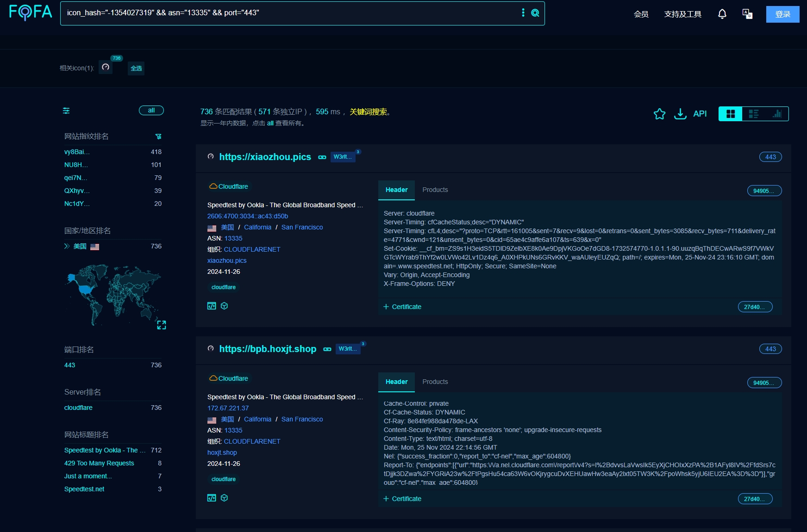Click the link icon beside bpb.hoxjt.shop
The image size is (807, 532).
(x=327, y=349)
